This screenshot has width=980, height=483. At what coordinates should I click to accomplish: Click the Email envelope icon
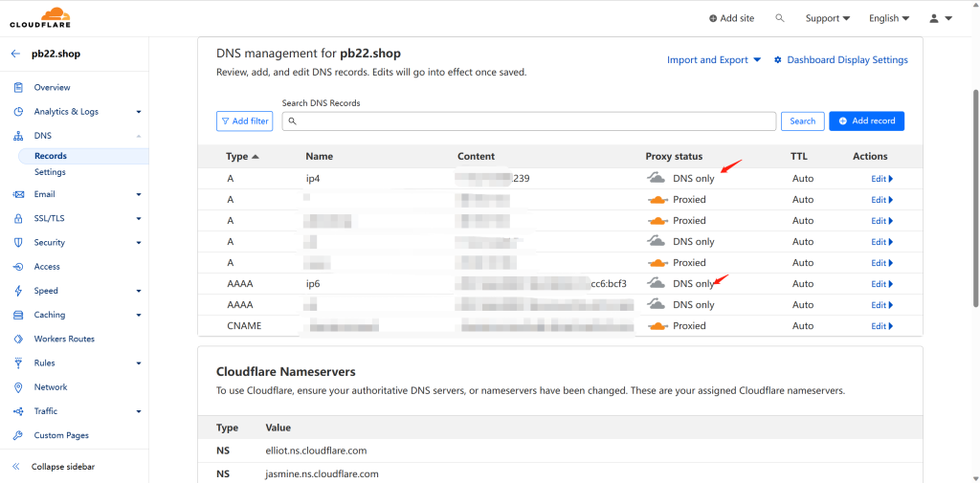19,194
